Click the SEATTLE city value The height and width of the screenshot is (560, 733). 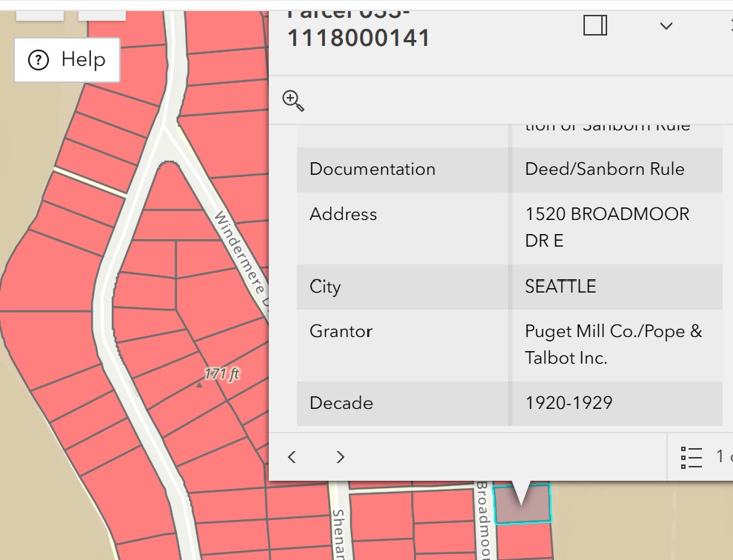click(x=560, y=287)
